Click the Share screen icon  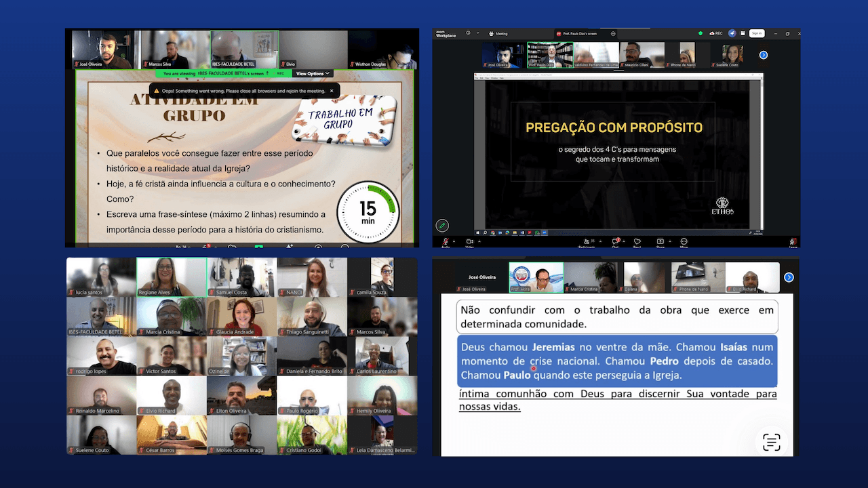click(x=660, y=241)
